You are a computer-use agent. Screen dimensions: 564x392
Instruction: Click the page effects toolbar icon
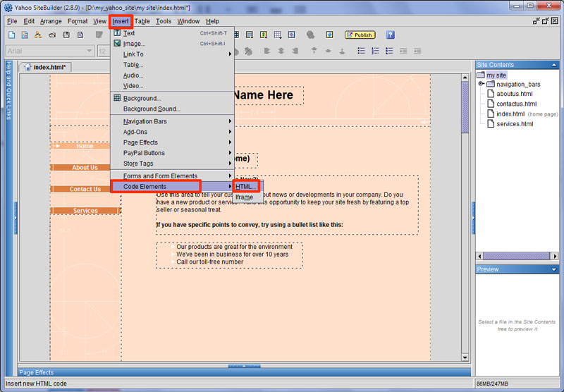[291, 35]
